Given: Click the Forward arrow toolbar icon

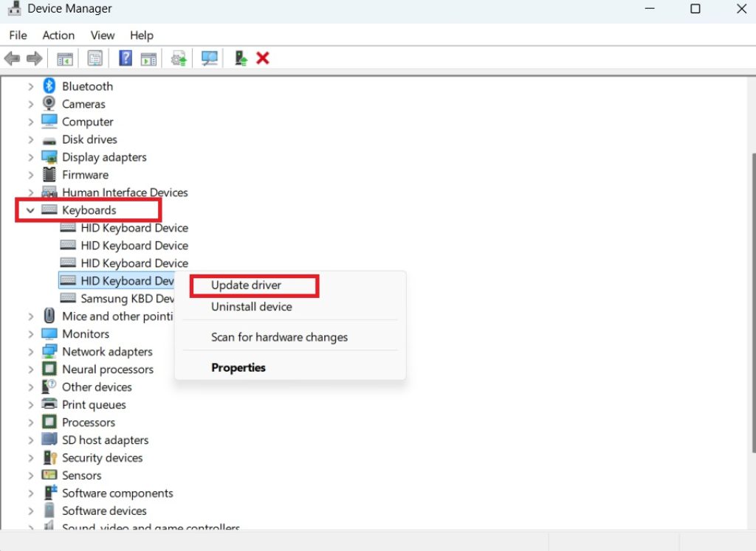Looking at the screenshot, I should tap(34, 59).
